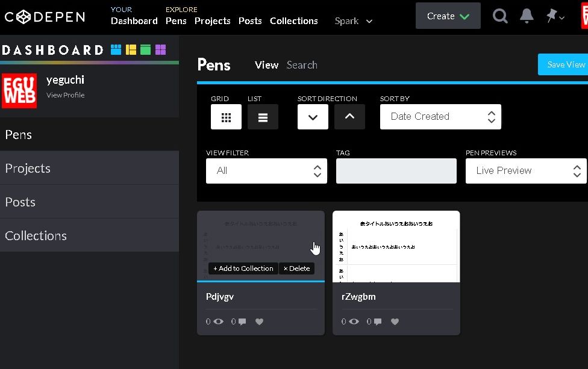This screenshot has width=588, height=369.
Task: Click the views eye icon on Pdjvgv
Action: [218, 322]
